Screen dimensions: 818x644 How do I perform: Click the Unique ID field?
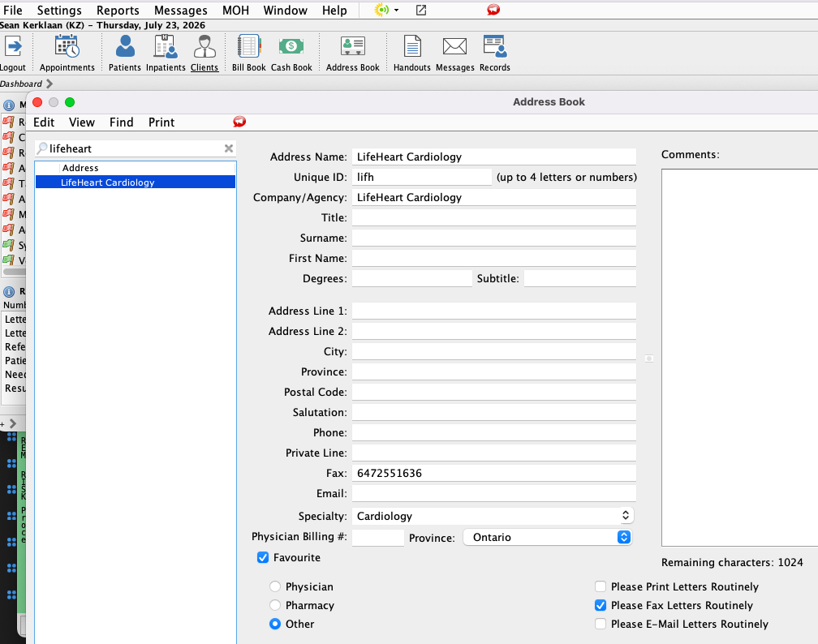[421, 177]
